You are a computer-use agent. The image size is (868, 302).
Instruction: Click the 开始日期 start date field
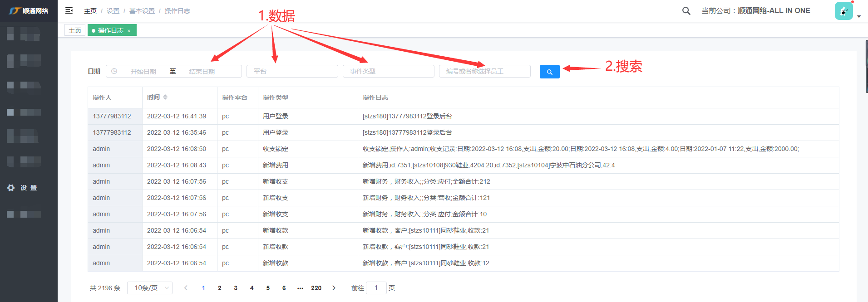pos(143,72)
